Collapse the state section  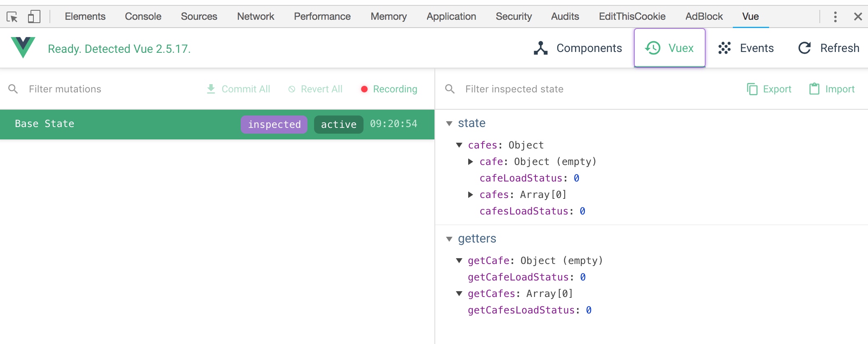pos(450,123)
